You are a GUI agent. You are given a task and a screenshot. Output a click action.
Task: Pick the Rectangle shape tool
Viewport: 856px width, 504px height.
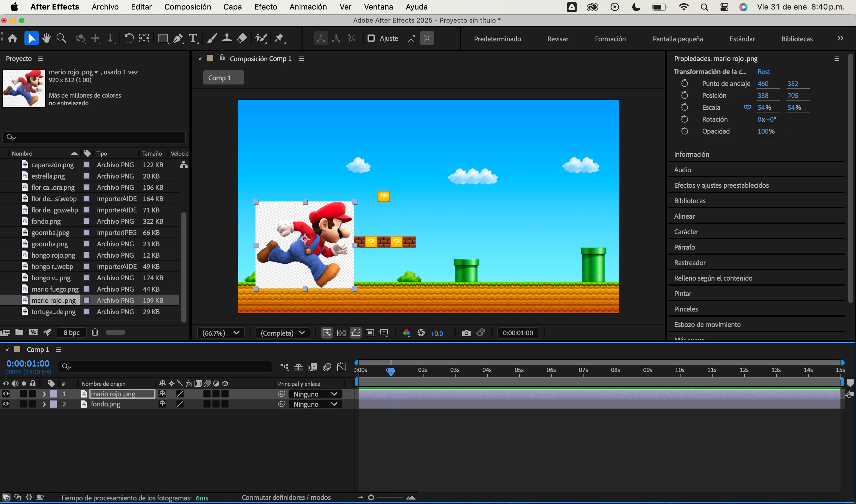163,38
